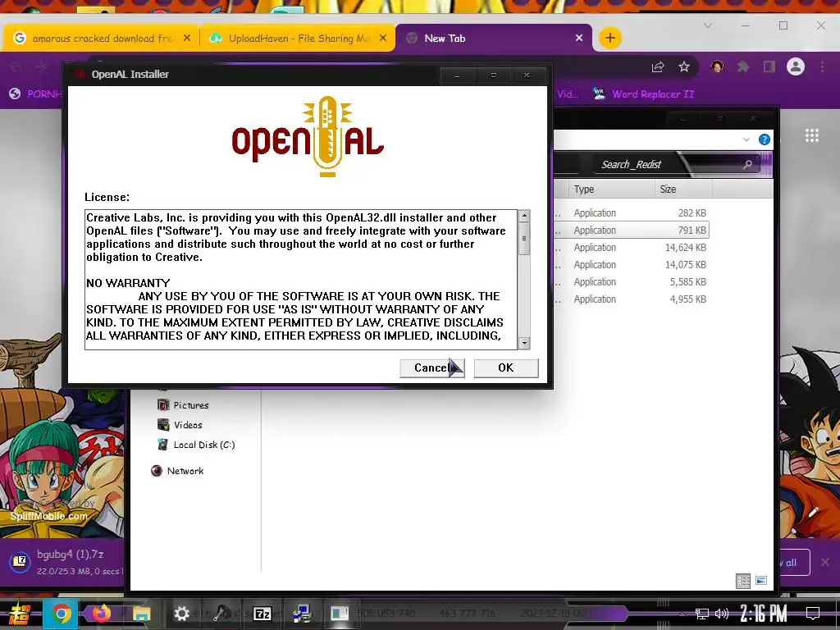
Task: Click license scrollbar up arrow
Action: [x=524, y=216]
